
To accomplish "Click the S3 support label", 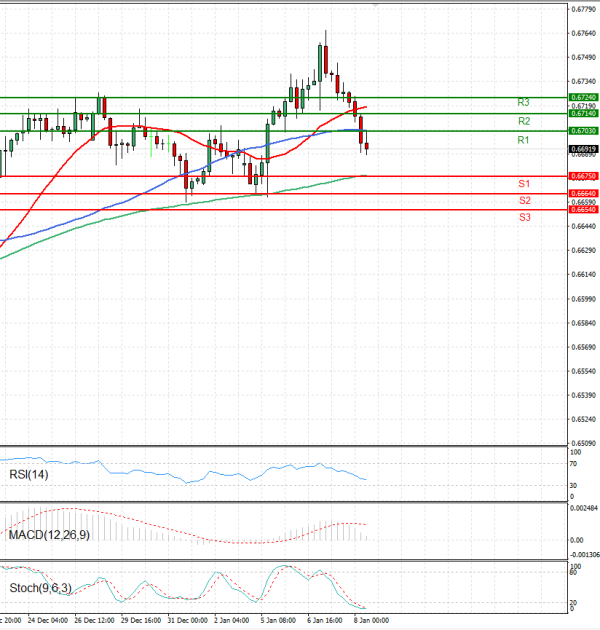I will click(x=524, y=217).
